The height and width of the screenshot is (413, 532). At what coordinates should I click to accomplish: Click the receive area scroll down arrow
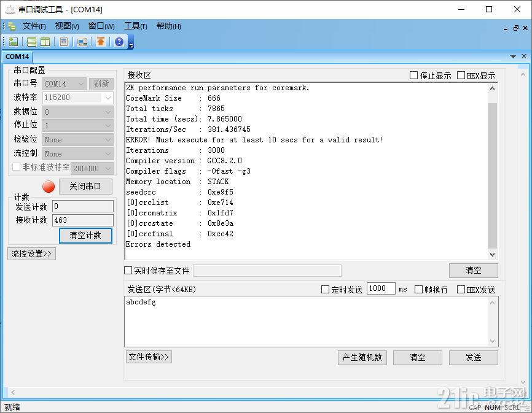[492, 255]
